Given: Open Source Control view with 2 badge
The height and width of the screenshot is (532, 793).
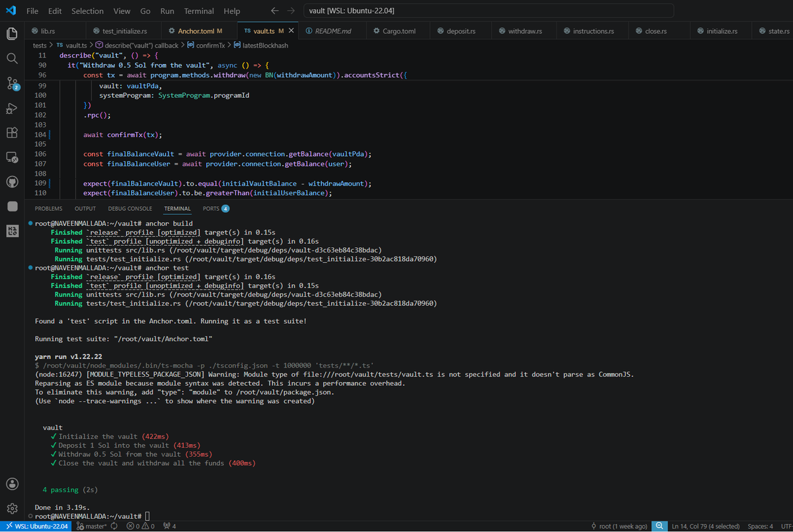Looking at the screenshot, I should point(13,83).
